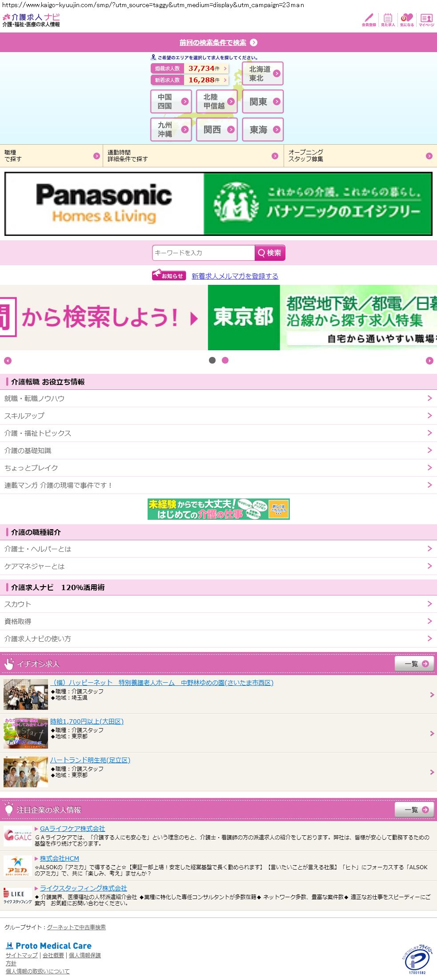Click the Privacy mark badge in footer
Screen dimensions: 437x980
pyautogui.click(x=417, y=960)
